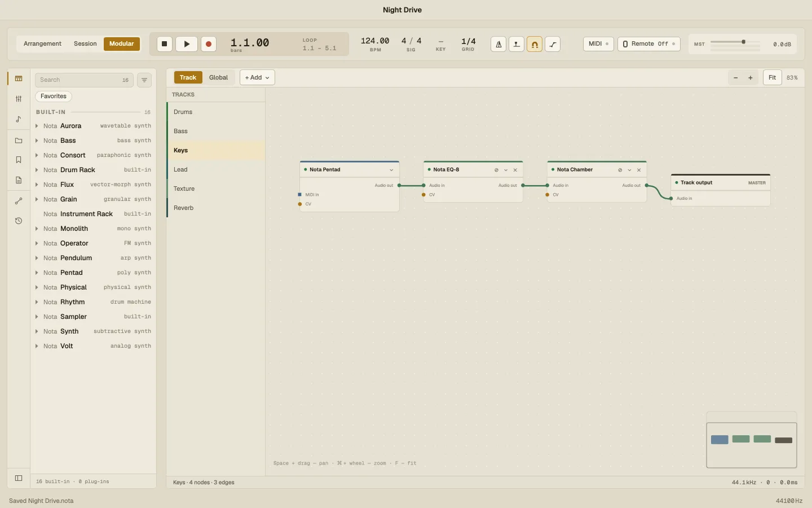This screenshot has height=508, width=812.
Task: Select the Reverb track row
Action: pyautogui.click(x=216, y=208)
